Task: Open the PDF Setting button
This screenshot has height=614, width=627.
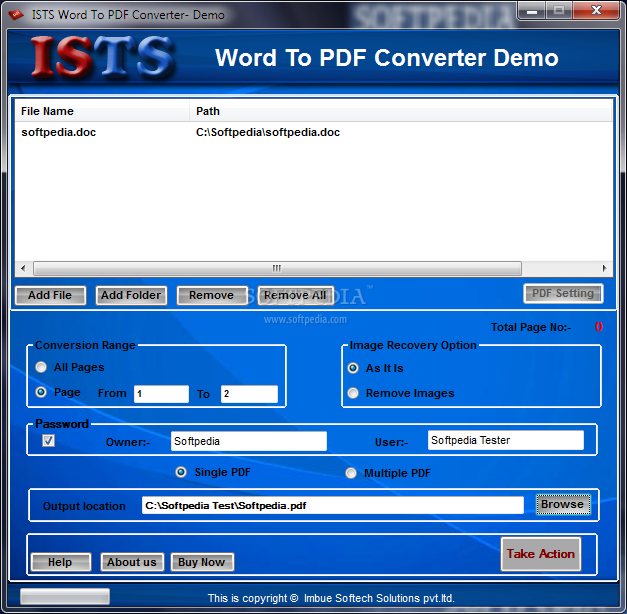Action: click(x=563, y=293)
